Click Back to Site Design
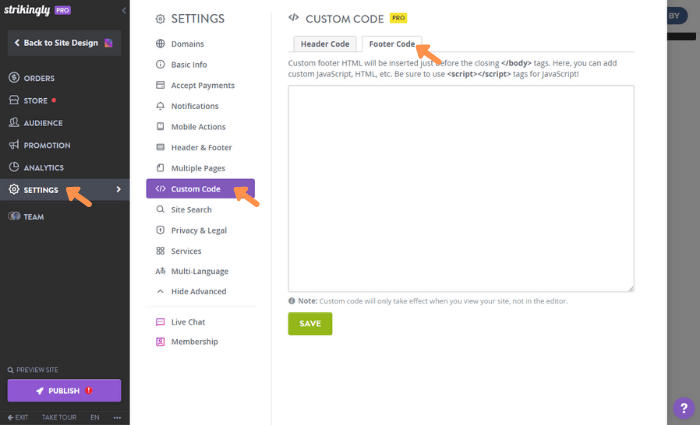The image size is (700, 425). point(64,43)
